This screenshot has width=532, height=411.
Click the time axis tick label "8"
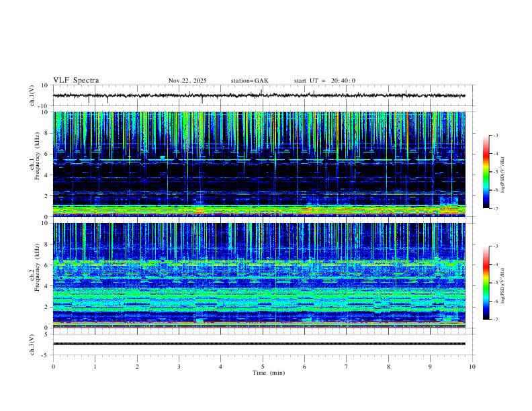(388, 367)
